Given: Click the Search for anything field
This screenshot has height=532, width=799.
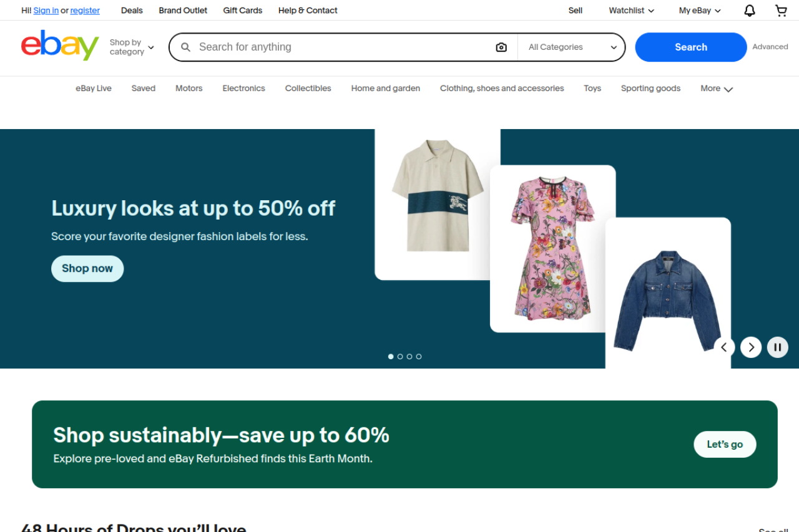Looking at the screenshot, I should [x=340, y=47].
